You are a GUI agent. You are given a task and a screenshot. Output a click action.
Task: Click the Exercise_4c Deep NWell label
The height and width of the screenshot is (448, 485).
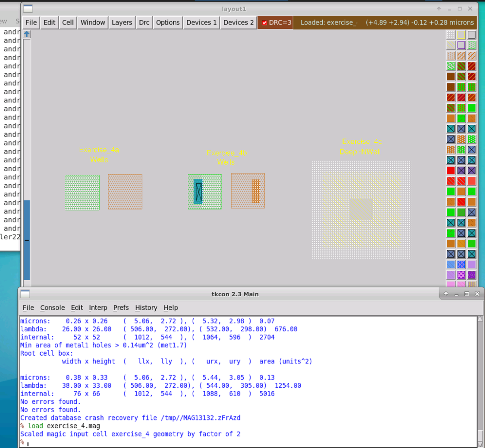[361, 146]
